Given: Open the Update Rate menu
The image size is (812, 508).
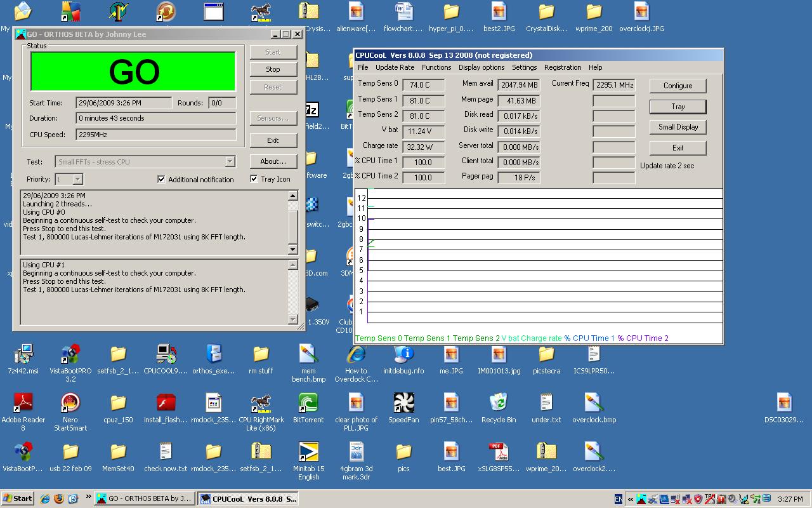Looking at the screenshot, I should click(395, 67).
